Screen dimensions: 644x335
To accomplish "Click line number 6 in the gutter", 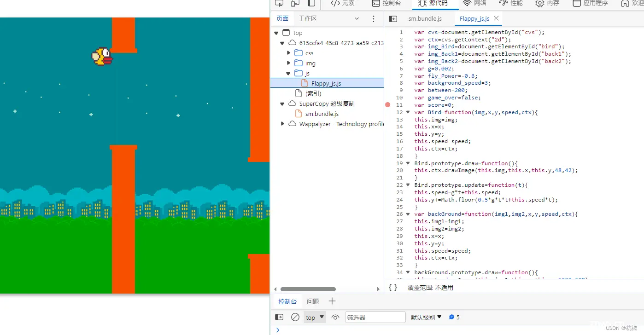I will pos(401,69).
